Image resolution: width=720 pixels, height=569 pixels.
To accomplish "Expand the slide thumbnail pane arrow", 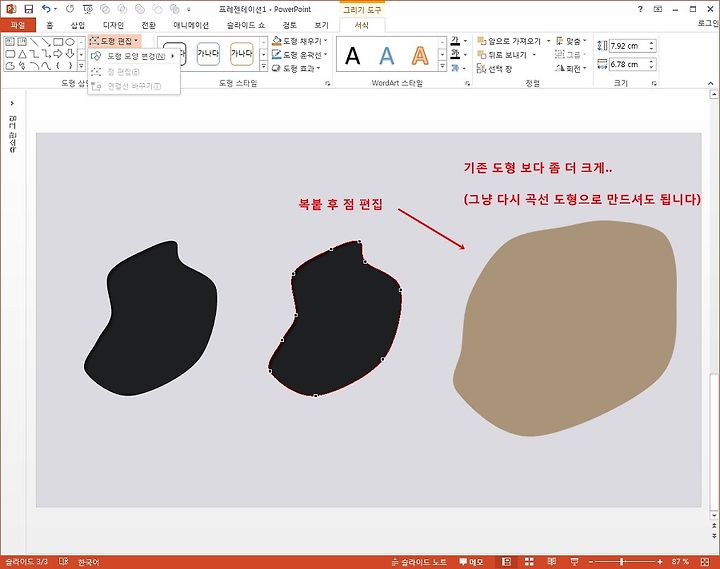I will coord(12,103).
